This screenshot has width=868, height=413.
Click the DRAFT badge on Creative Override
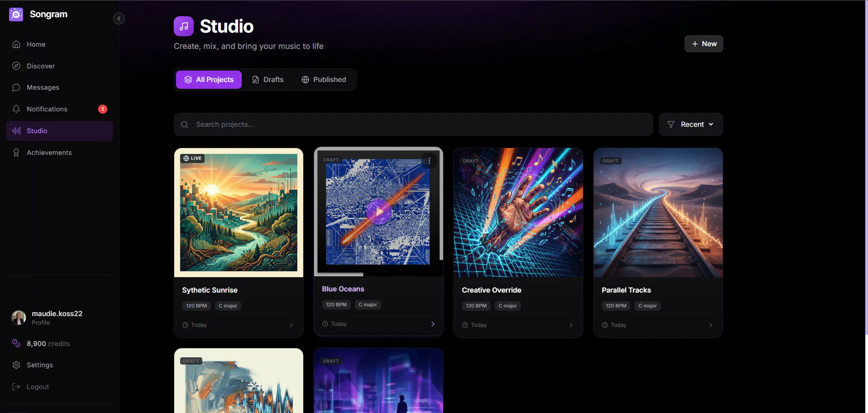(x=471, y=161)
